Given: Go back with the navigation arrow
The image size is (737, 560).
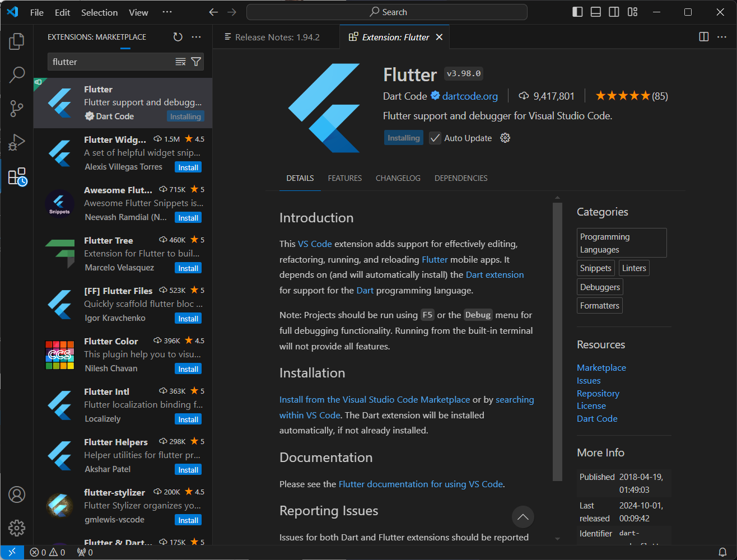Looking at the screenshot, I should click(213, 12).
